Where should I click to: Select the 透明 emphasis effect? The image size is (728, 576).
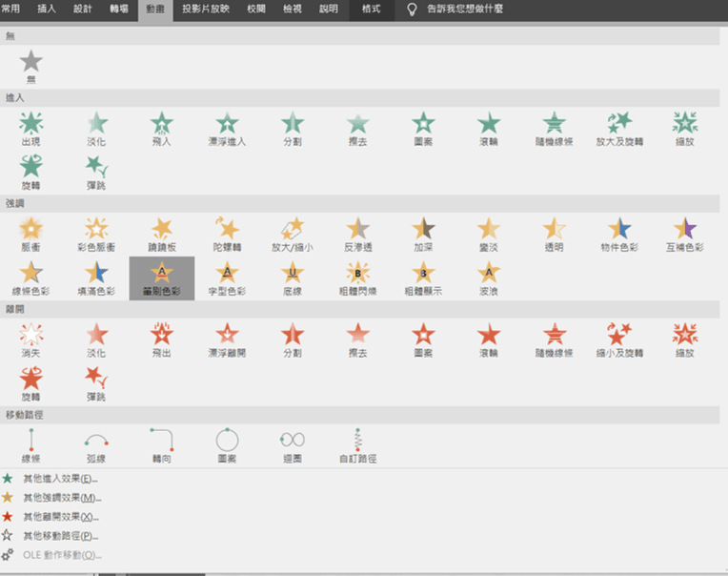pyautogui.click(x=555, y=235)
